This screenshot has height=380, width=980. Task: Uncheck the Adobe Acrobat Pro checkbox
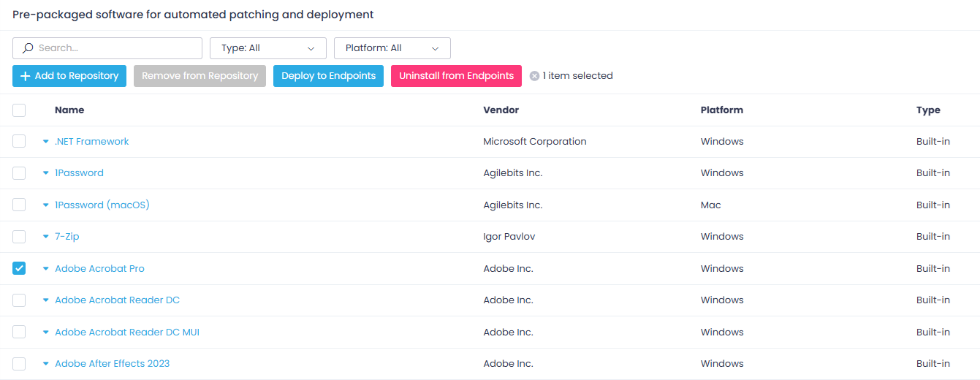click(19, 269)
